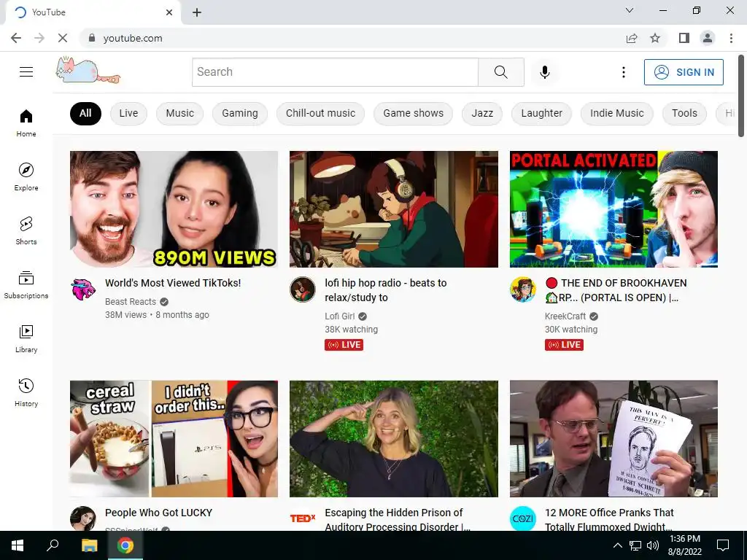Open the hamburger guide menu
The width and height of the screenshot is (747, 560).
coord(26,72)
